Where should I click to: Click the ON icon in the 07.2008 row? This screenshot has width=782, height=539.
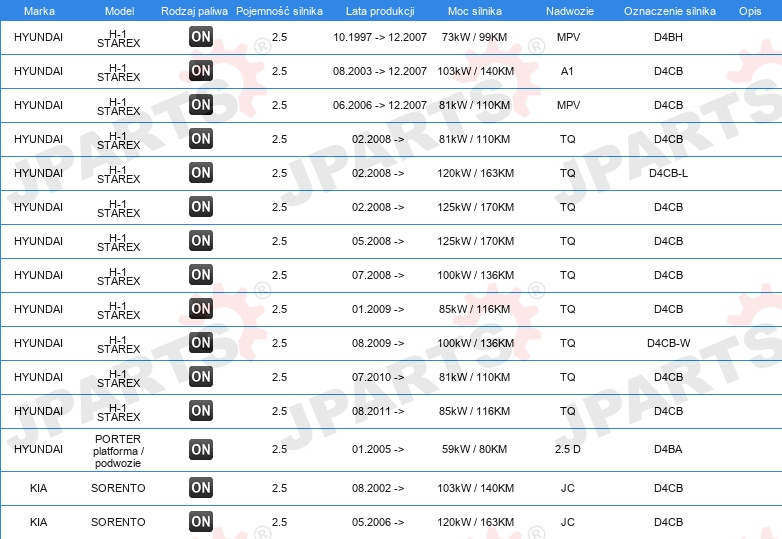click(201, 275)
